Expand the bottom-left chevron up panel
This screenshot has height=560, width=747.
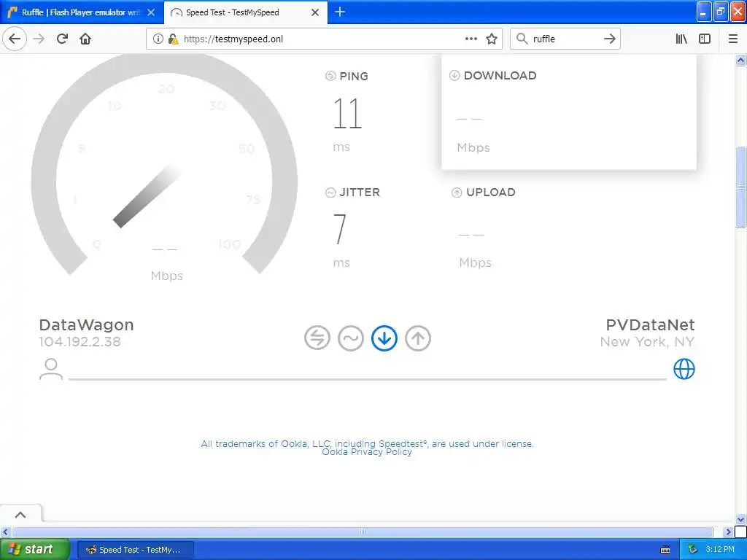[20, 515]
